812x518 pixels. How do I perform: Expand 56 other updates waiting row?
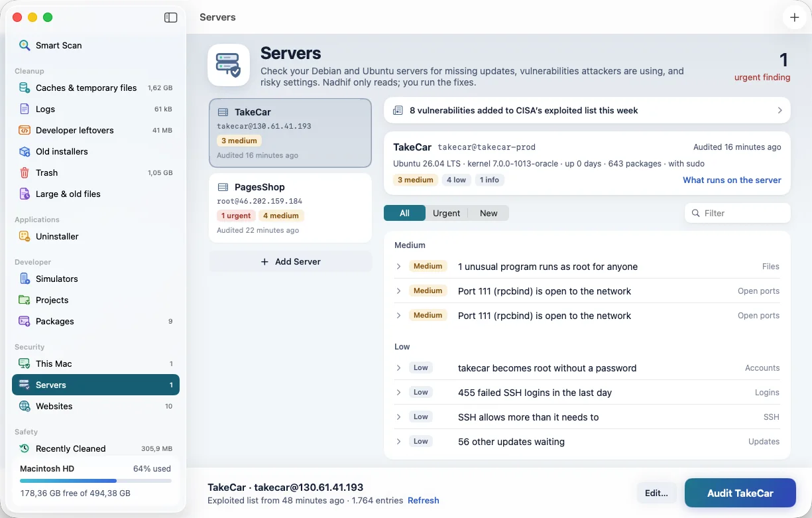(398, 442)
